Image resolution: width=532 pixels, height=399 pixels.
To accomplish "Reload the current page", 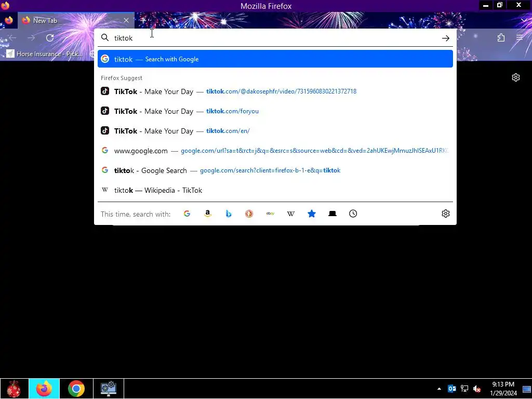I will [50, 38].
